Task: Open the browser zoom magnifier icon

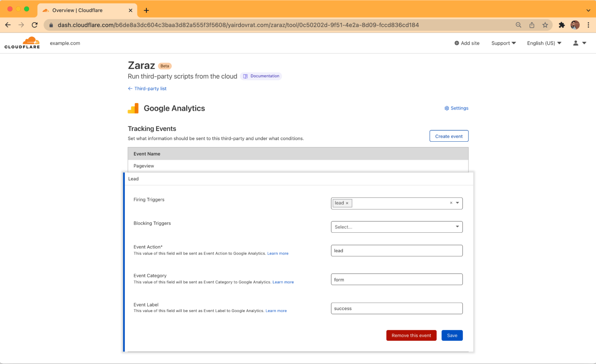Action: 519,25
